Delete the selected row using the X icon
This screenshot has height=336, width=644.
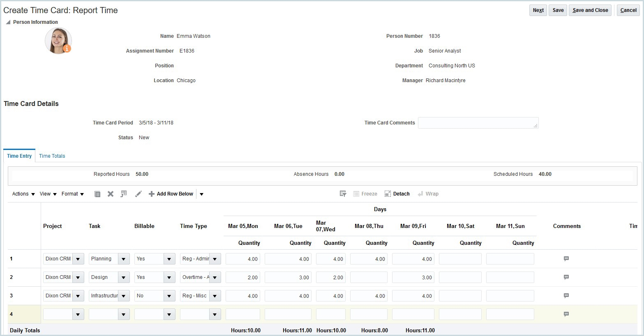[110, 193]
